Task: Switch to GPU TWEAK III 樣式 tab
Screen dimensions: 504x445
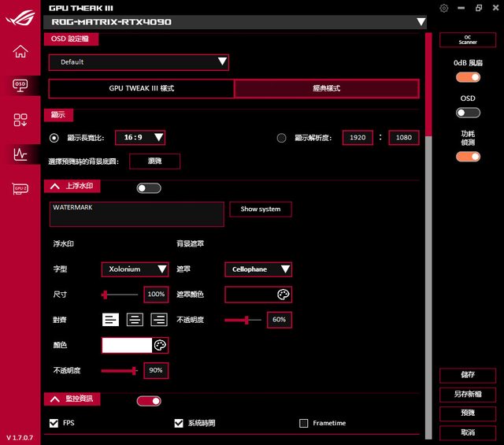Action: [141, 88]
